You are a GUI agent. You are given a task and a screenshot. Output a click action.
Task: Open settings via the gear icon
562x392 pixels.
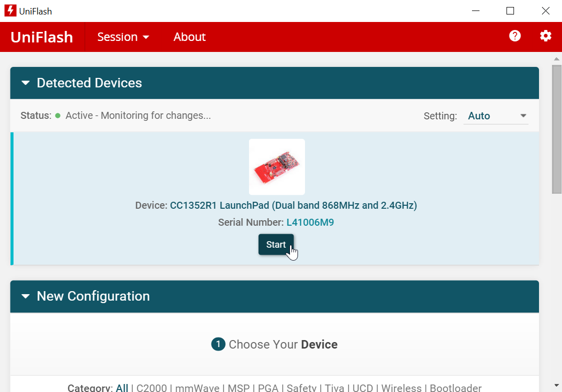[545, 36]
